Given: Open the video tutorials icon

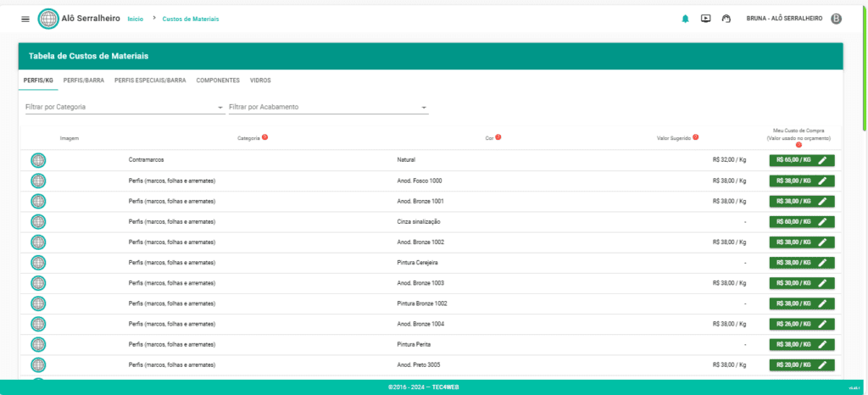Looking at the screenshot, I should (x=705, y=19).
